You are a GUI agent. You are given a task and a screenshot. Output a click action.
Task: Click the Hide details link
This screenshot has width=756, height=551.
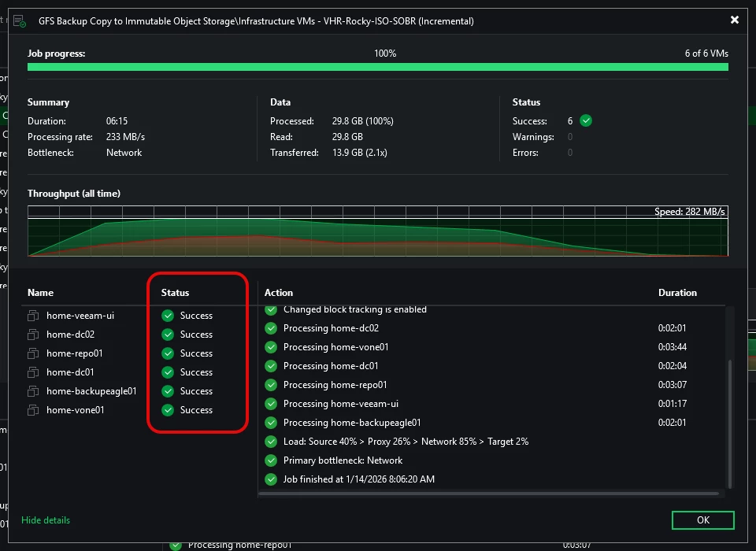click(x=46, y=520)
